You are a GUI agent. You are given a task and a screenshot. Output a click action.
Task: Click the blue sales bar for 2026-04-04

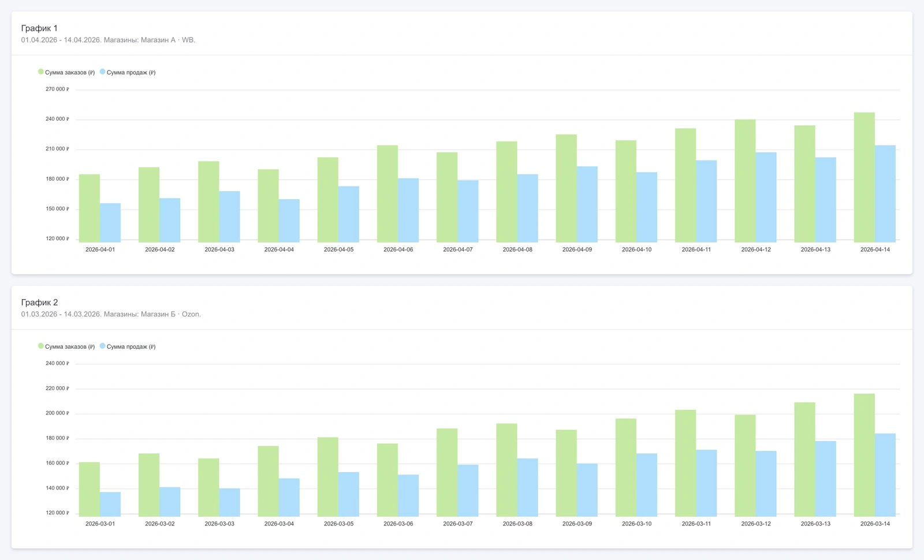pos(289,221)
